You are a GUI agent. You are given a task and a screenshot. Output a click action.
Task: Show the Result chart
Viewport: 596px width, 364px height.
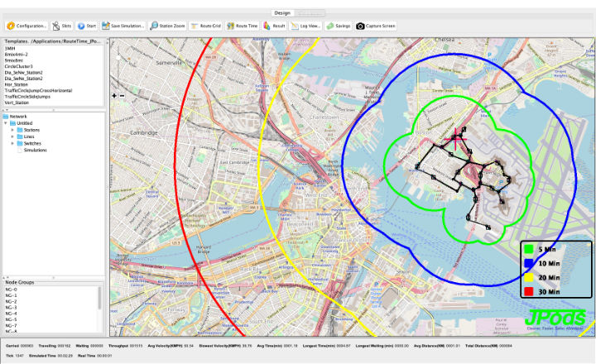pyautogui.click(x=274, y=26)
